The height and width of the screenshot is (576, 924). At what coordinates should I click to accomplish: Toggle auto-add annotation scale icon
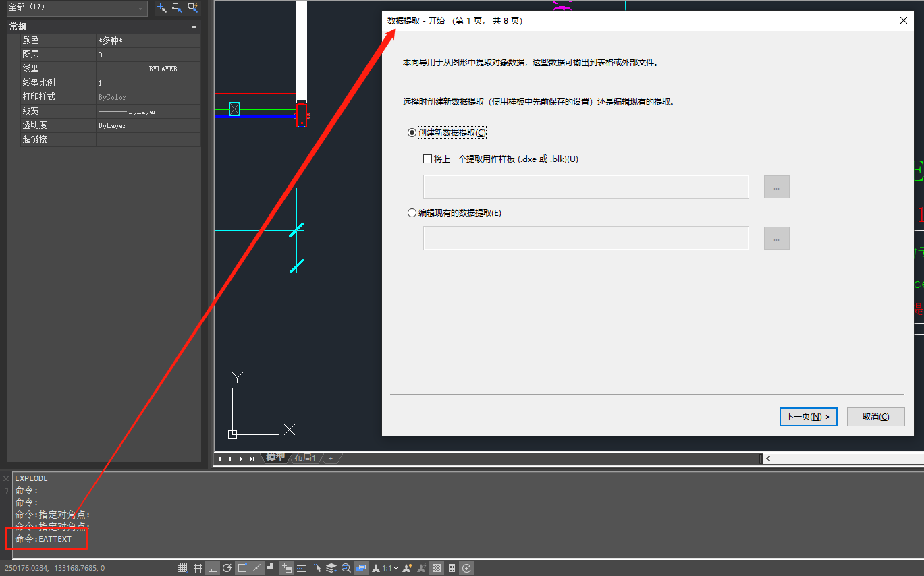(x=422, y=568)
